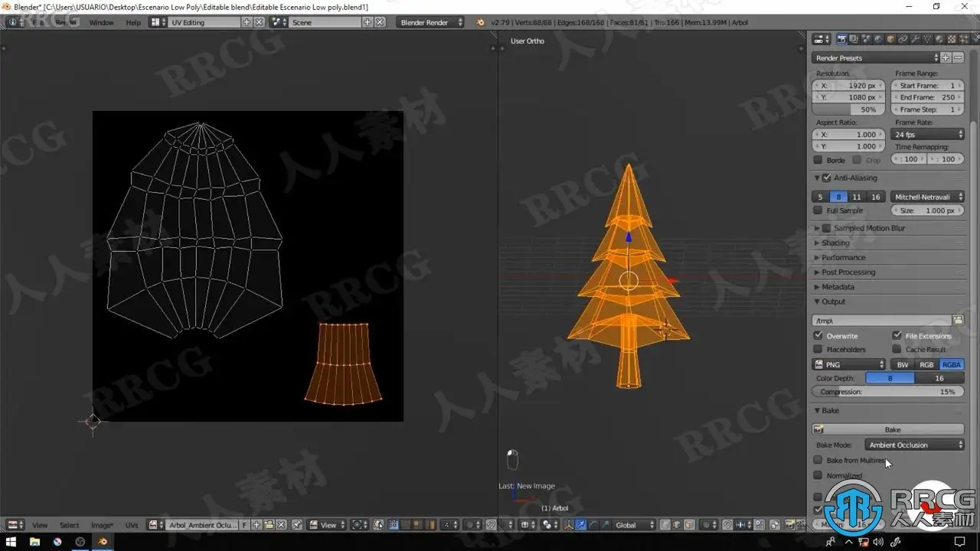Open file browser for output path
This screenshot has width=980, height=551.
pyautogui.click(x=958, y=320)
